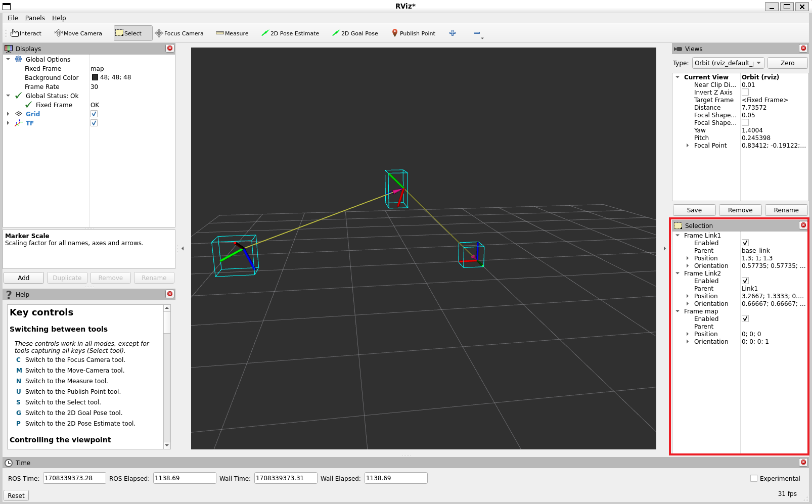Expand the Focal Point property

coord(687,146)
